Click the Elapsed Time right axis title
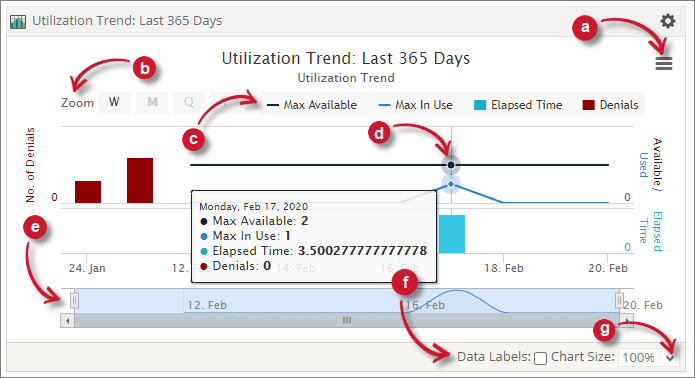The width and height of the screenshot is (695, 378). (x=651, y=231)
